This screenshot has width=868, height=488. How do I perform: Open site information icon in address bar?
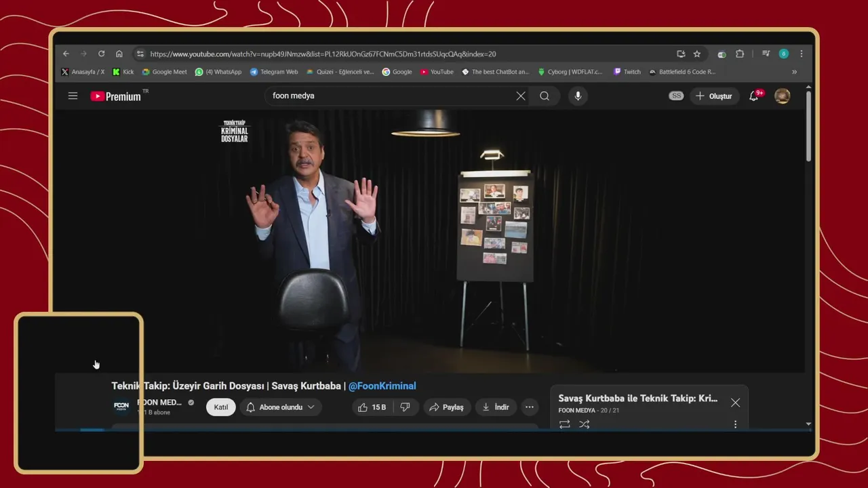[x=140, y=54]
